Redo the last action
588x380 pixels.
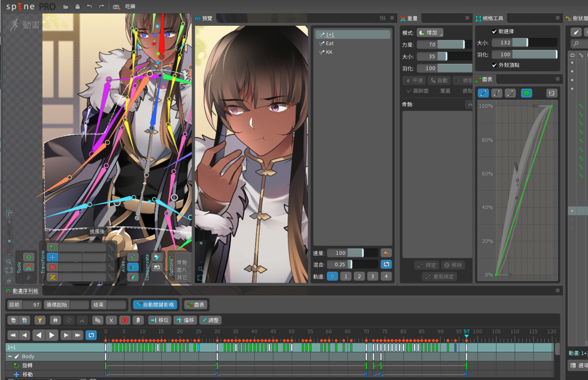(x=101, y=7)
